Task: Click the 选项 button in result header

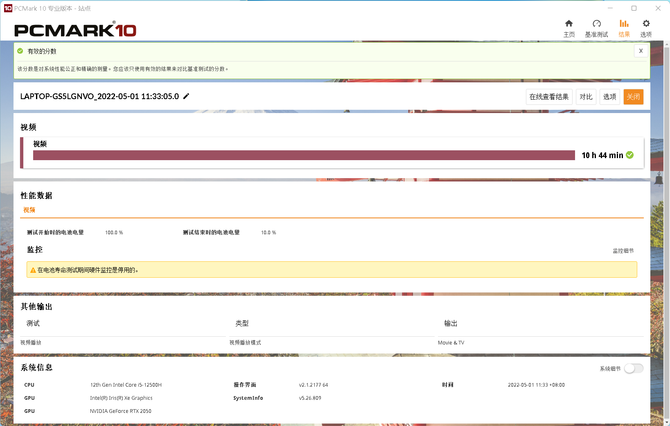Action: pos(609,97)
